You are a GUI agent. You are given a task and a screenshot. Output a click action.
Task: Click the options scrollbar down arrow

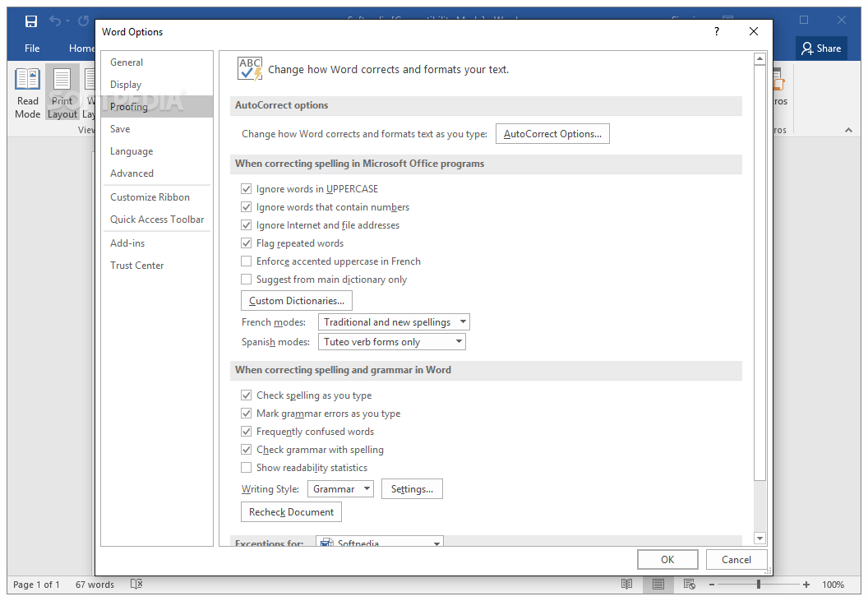point(759,539)
